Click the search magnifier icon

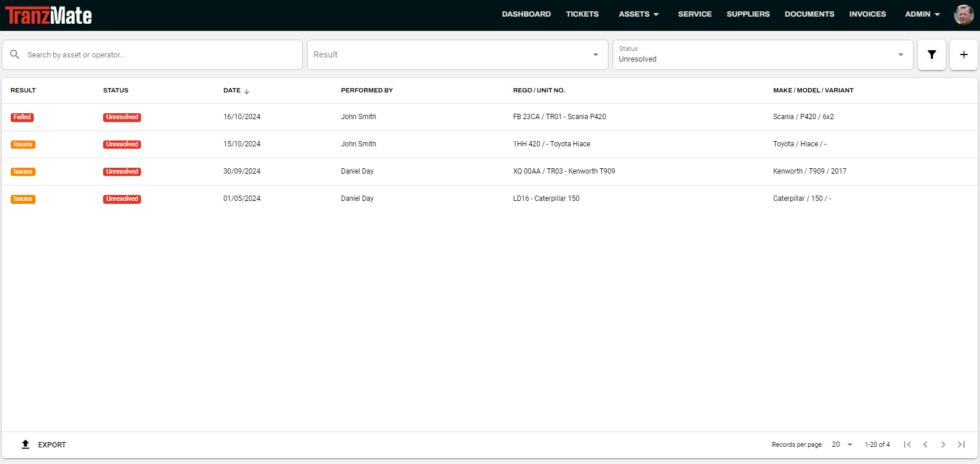click(x=15, y=55)
